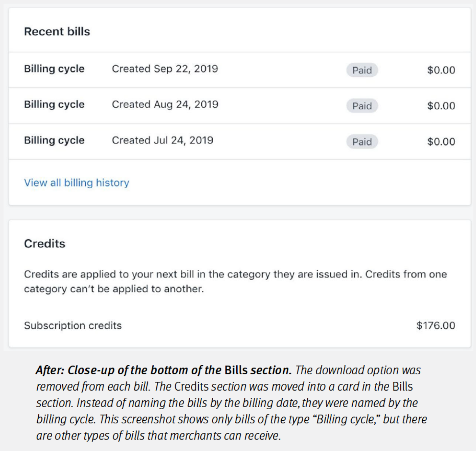Click the Sep 22, 2019 Billing cycle title

pos(54,69)
